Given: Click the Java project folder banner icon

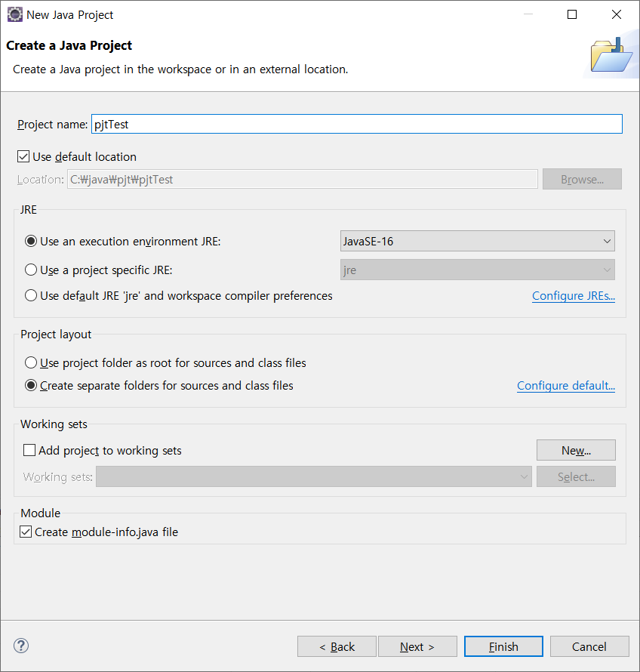Looking at the screenshot, I should click(611, 55).
